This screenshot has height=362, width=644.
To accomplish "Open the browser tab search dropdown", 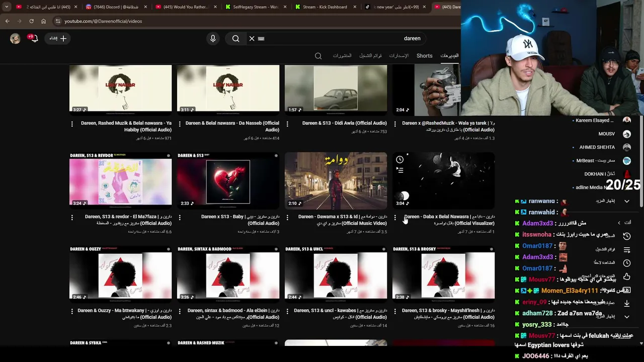I will tap(7, 7).
